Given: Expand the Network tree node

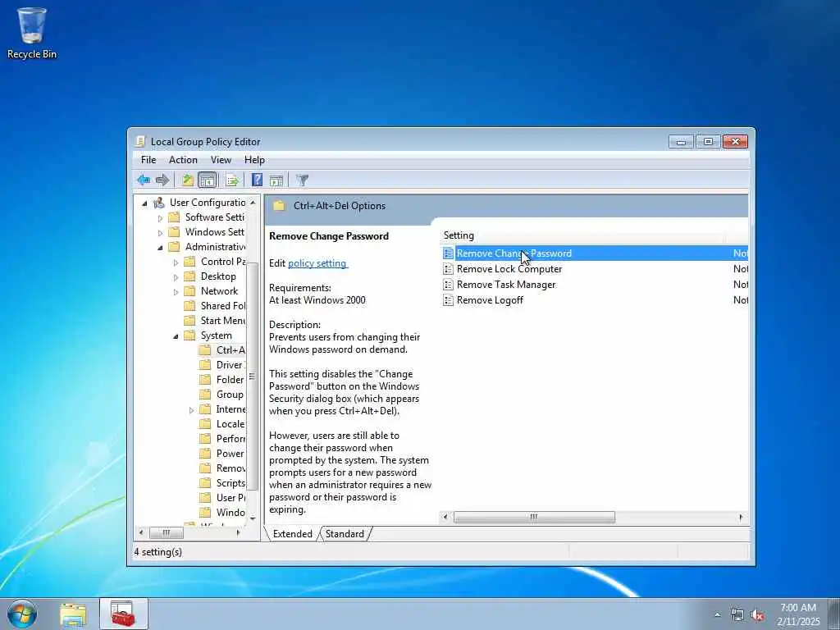Looking at the screenshot, I should tap(176, 292).
